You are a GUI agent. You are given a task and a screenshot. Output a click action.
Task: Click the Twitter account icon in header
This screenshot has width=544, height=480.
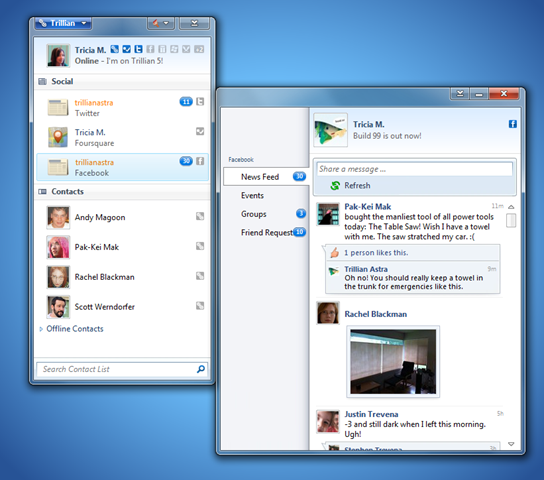tap(138, 49)
